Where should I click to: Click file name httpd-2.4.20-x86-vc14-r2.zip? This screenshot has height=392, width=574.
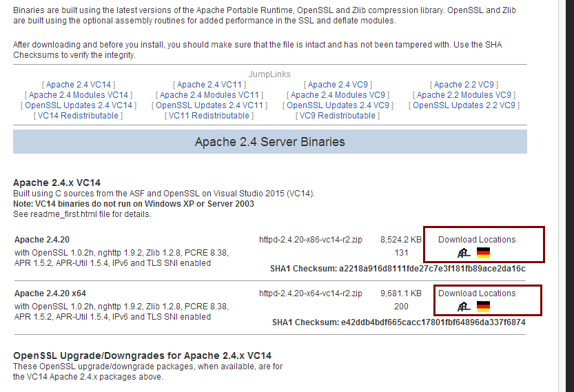coord(310,240)
